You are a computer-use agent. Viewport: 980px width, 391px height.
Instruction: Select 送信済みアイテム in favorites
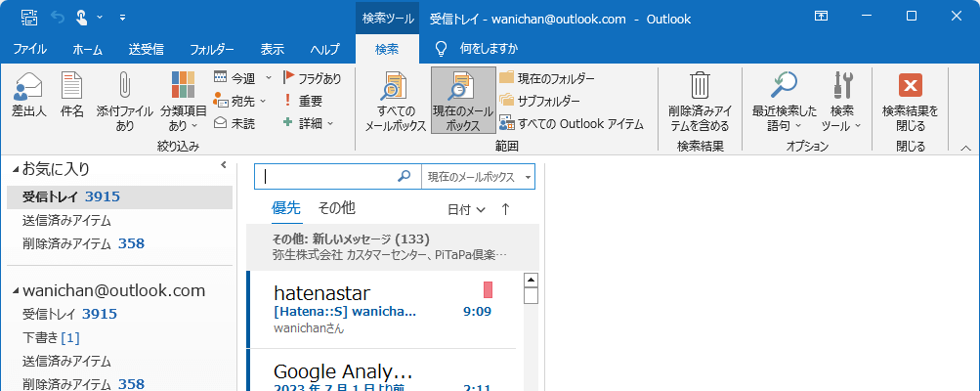click(x=120, y=220)
